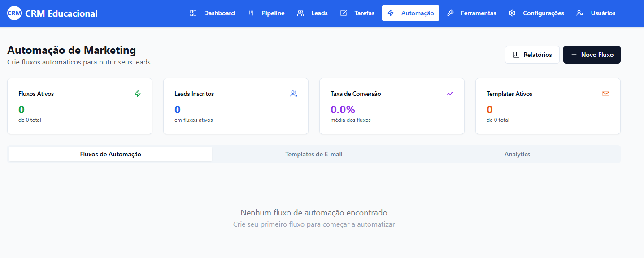The width and height of the screenshot is (644, 258).
Task: Open the Relatórios button
Action: pos(532,55)
